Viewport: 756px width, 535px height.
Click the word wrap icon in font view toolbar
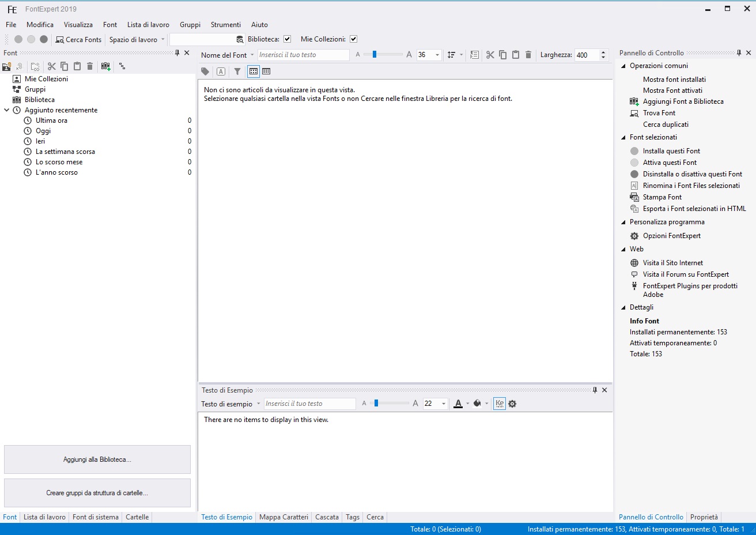pyautogui.click(x=474, y=55)
